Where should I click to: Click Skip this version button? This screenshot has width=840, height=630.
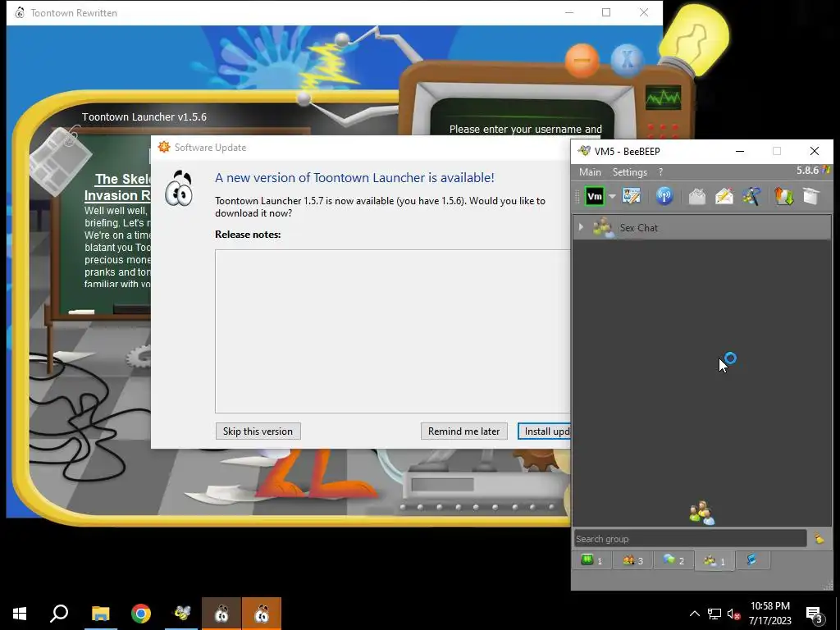coord(258,431)
